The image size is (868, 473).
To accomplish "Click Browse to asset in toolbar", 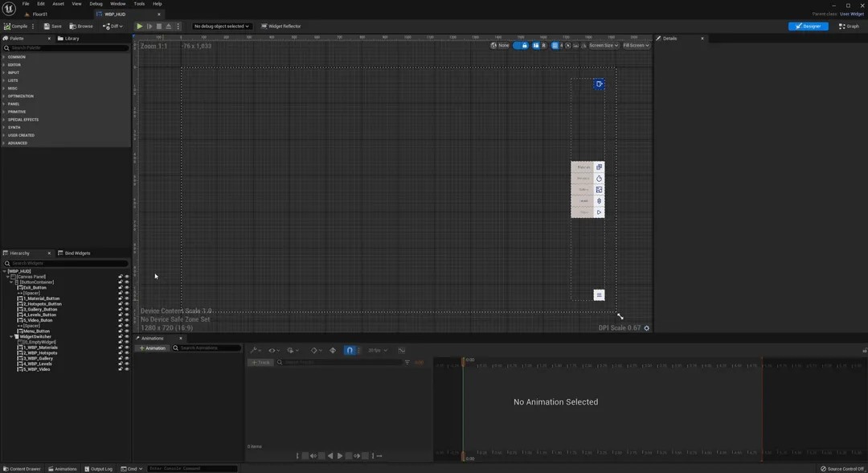I will pyautogui.click(x=80, y=27).
